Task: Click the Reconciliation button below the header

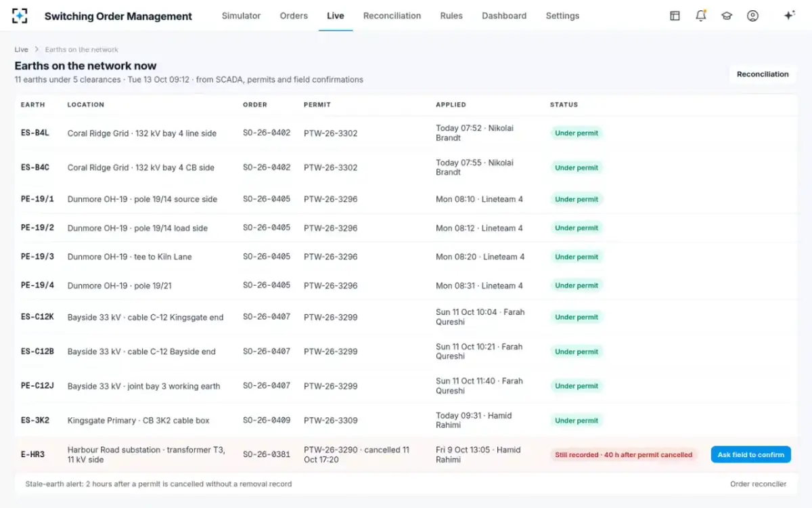Action: point(763,75)
